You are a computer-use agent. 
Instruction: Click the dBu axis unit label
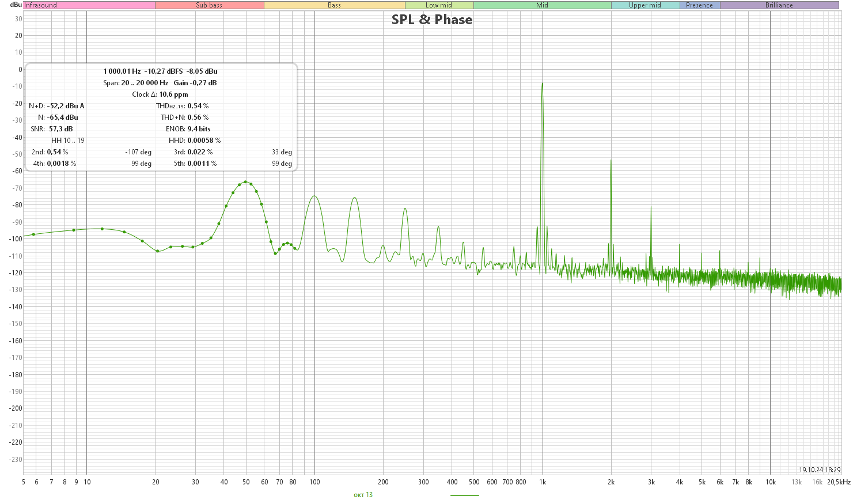point(16,5)
